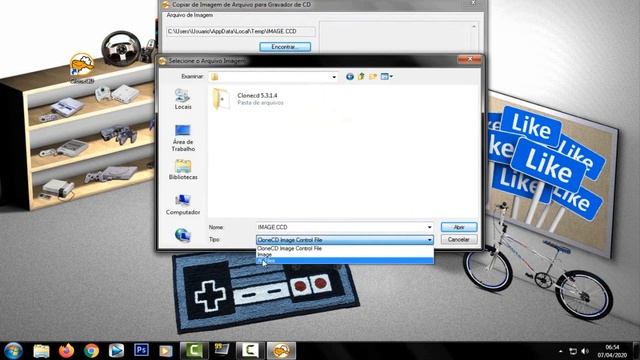640x360 pixels.
Task: Click the Abrir button
Action: (x=459, y=227)
